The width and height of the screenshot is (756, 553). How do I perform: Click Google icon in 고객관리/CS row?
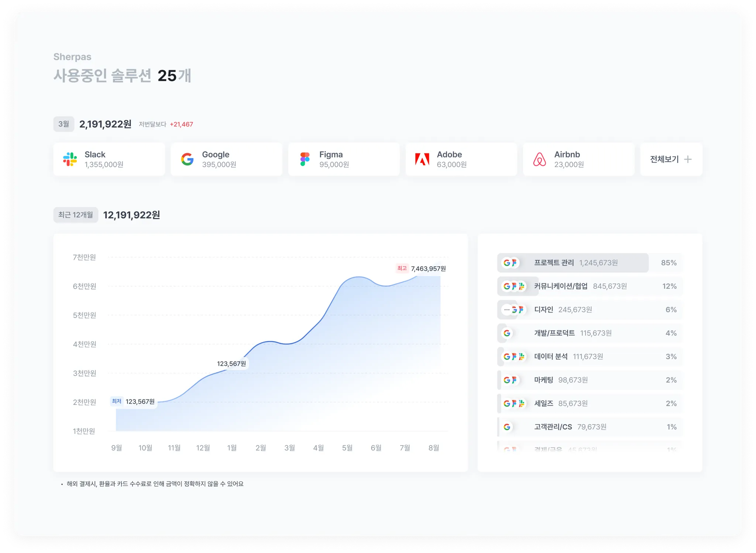[507, 427]
